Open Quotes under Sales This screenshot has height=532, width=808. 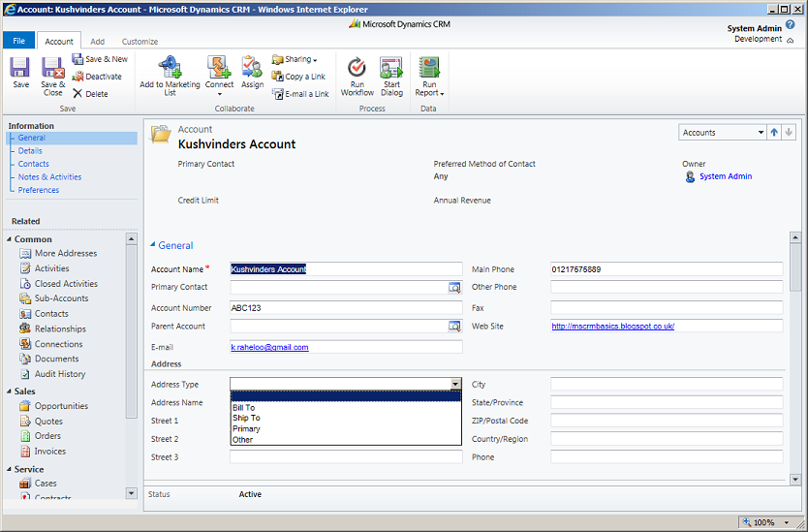(42, 422)
